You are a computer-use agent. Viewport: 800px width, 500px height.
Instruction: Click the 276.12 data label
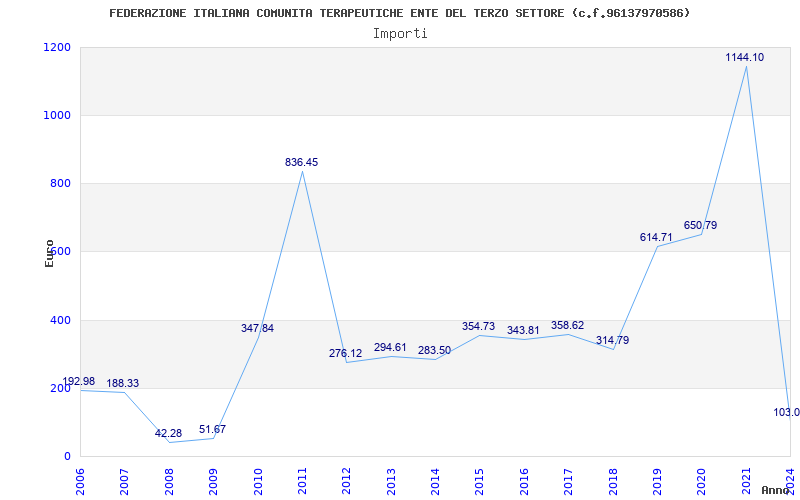(345, 354)
